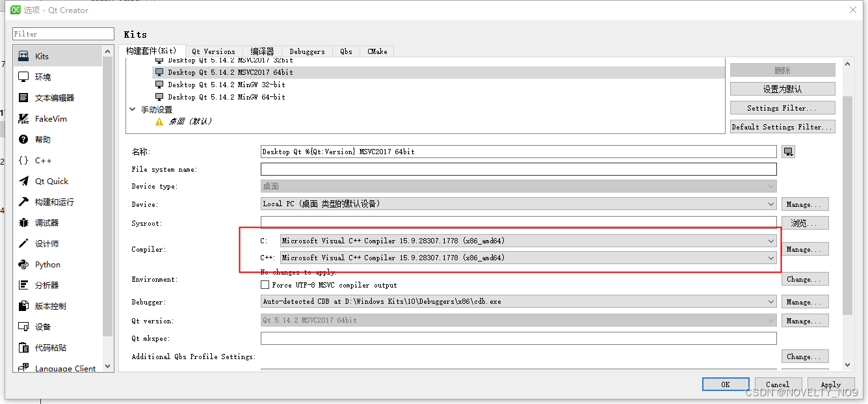The height and width of the screenshot is (404, 868).
Task: Switch to the Qt Versions tab
Action: (214, 51)
